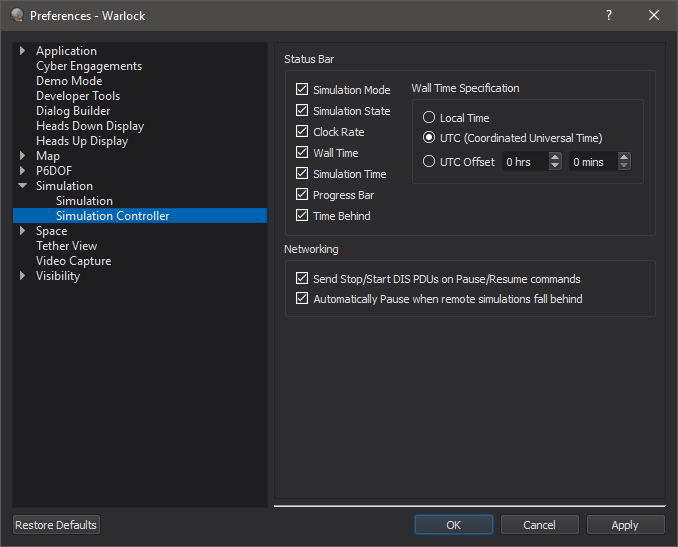
Task: Open Demo Mode preferences
Action: (69, 81)
